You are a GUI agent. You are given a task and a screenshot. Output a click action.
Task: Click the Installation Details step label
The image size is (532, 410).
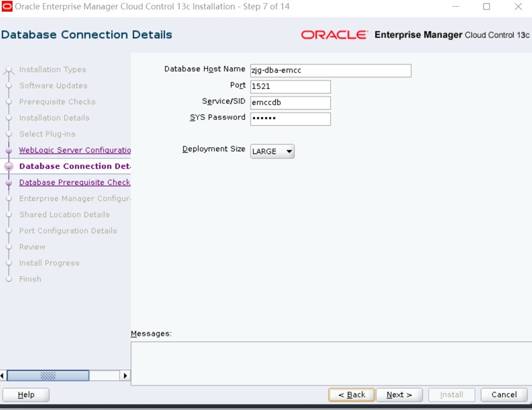54,117
